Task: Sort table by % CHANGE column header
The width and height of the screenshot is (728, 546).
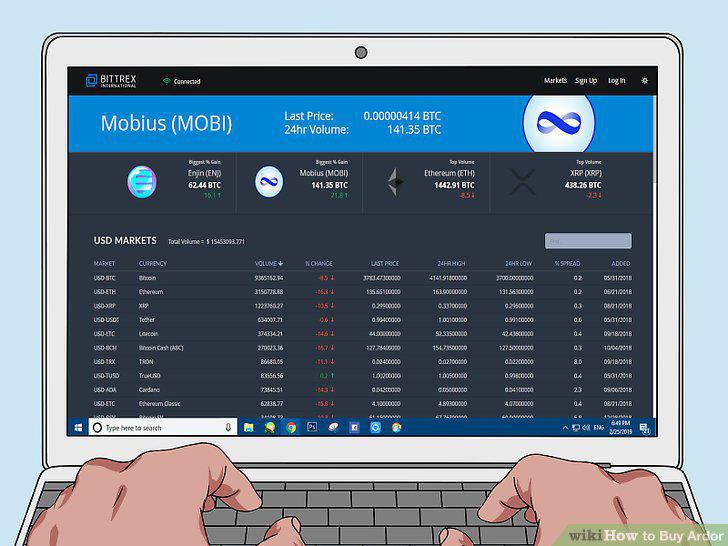Action: 319,263
